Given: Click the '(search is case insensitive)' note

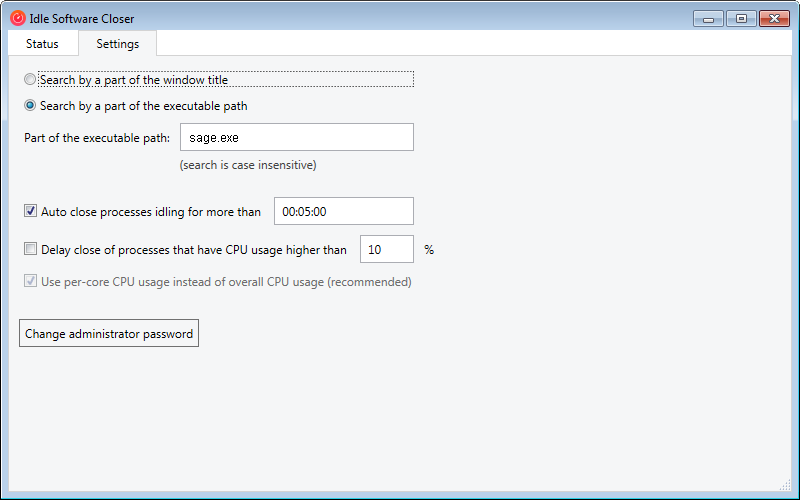Looking at the screenshot, I should click(x=248, y=165).
